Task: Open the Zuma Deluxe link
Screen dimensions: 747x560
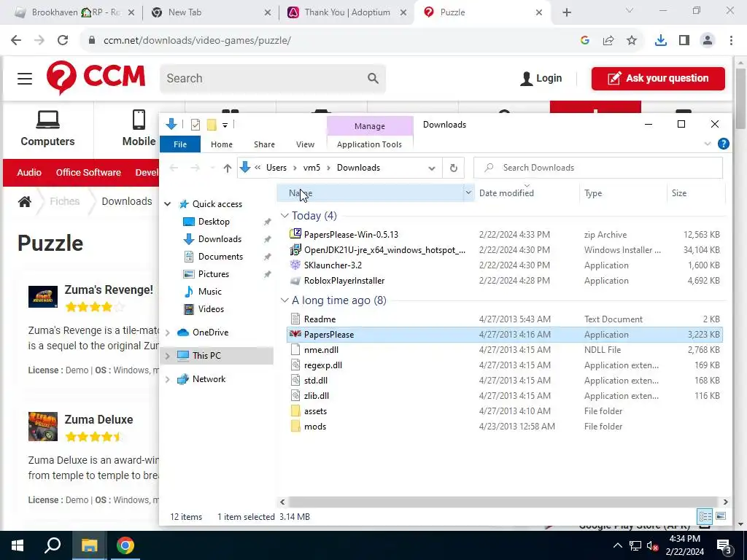Action: pos(98,419)
